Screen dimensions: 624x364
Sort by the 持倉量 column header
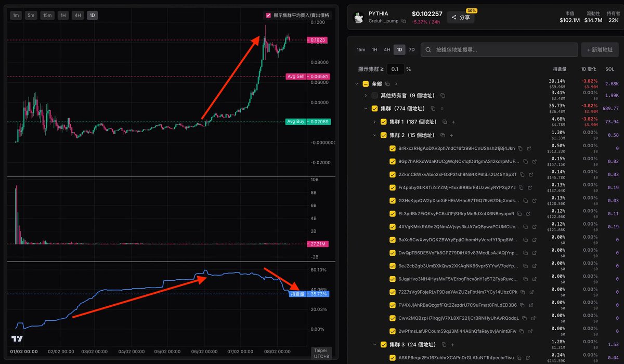click(x=559, y=69)
